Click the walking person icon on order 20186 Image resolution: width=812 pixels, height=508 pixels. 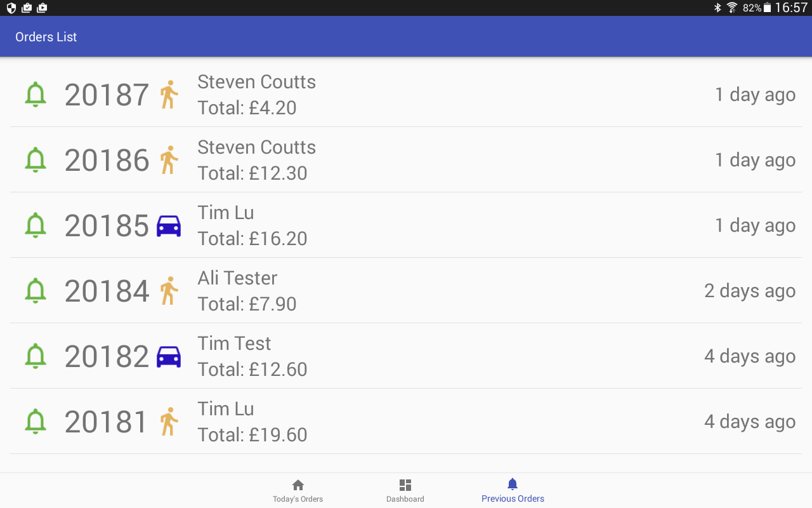click(169, 160)
